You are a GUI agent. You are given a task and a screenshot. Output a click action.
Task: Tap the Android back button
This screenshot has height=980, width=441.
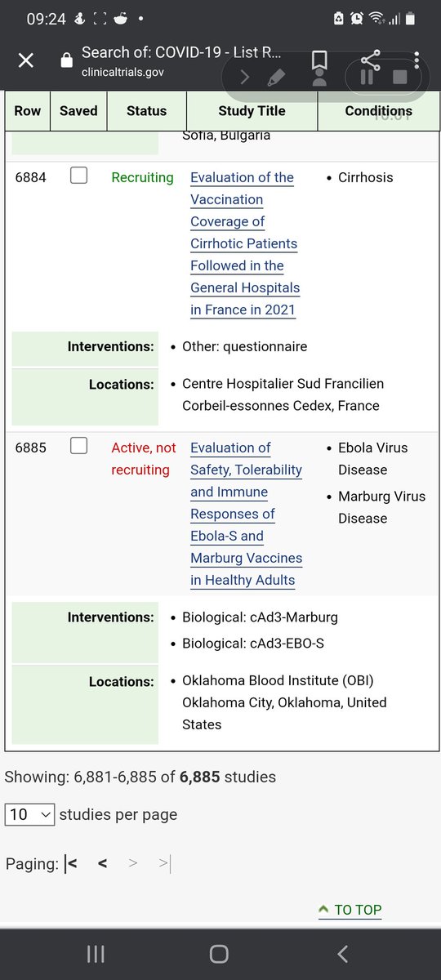pos(342,954)
